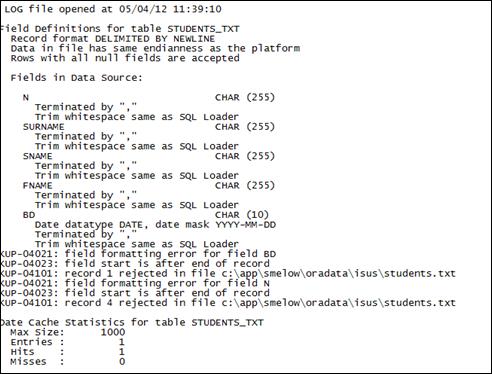The height and width of the screenshot is (374, 492).
Task: Click the Date Cache Statistics heading
Action: pos(132,323)
